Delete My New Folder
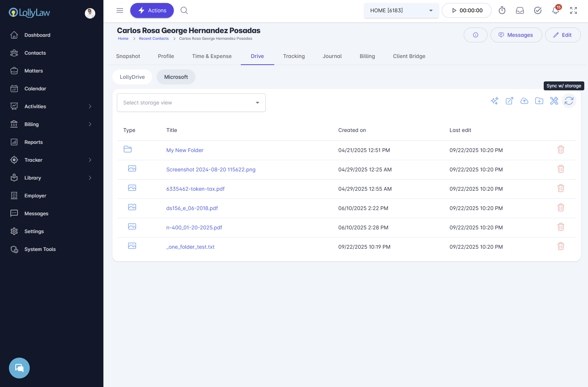The width and height of the screenshot is (588, 387). click(561, 149)
